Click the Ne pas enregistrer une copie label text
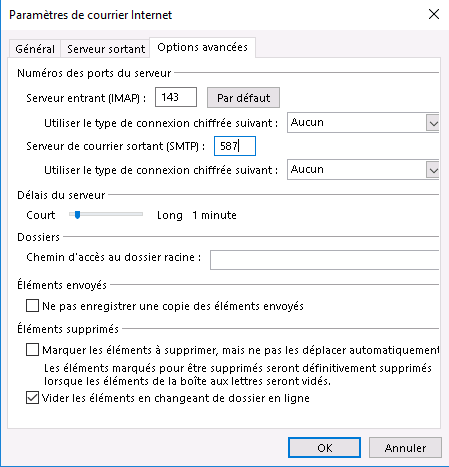This screenshot has width=449, height=467. (173, 306)
